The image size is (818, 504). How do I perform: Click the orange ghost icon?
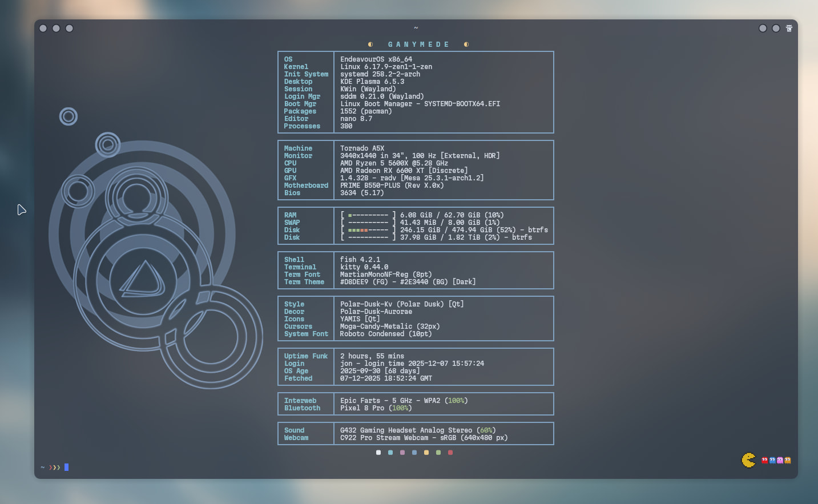[788, 460]
